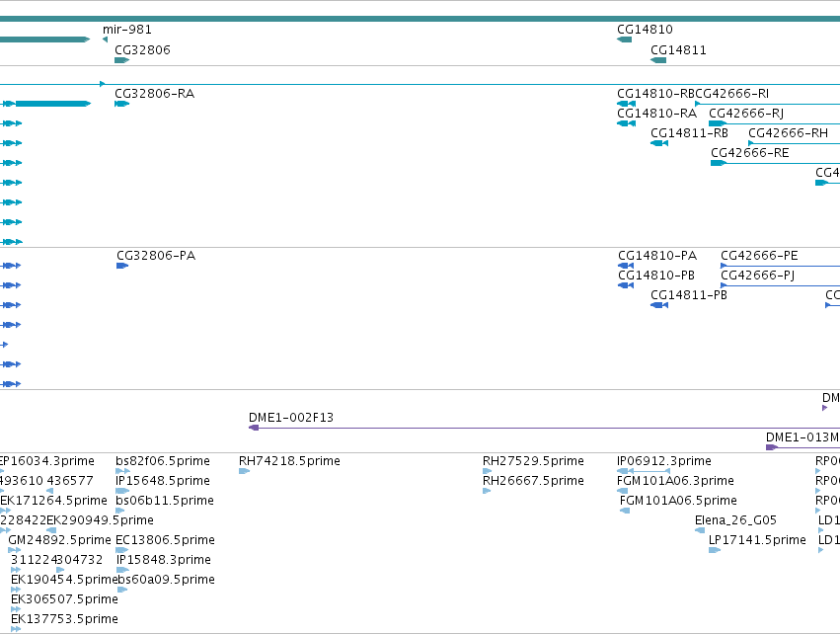Click the bs60a09.5prime EST label
Viewport: 840px width, 634px height.
tap(166, 580)
